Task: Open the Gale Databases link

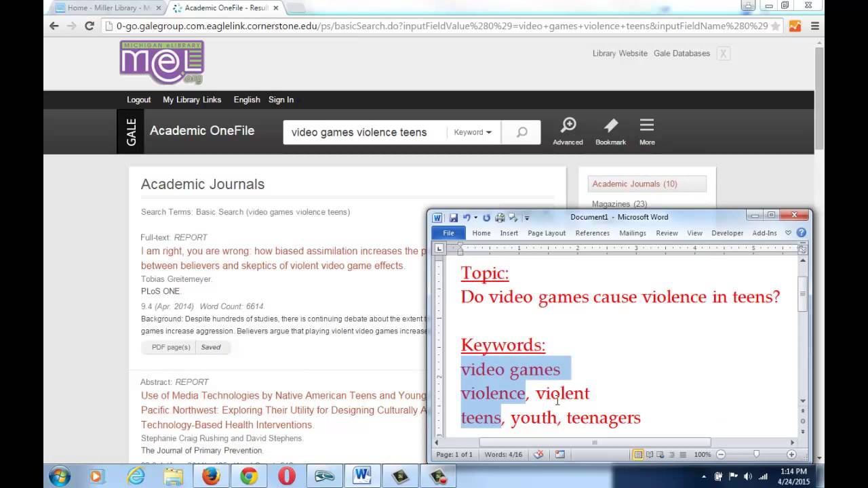Action: [x=682, y=54]
